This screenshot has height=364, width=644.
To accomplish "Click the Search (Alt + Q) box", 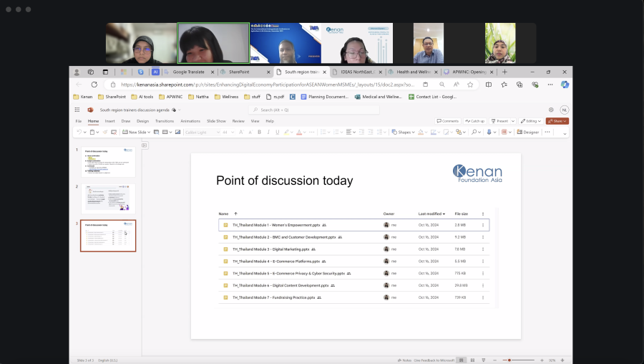I will 314,110.
